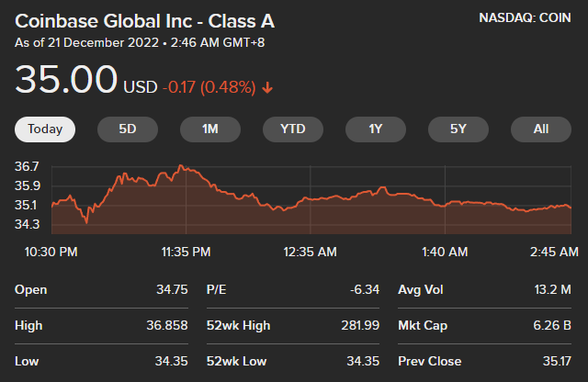Select the Today time range

[45, 129]
